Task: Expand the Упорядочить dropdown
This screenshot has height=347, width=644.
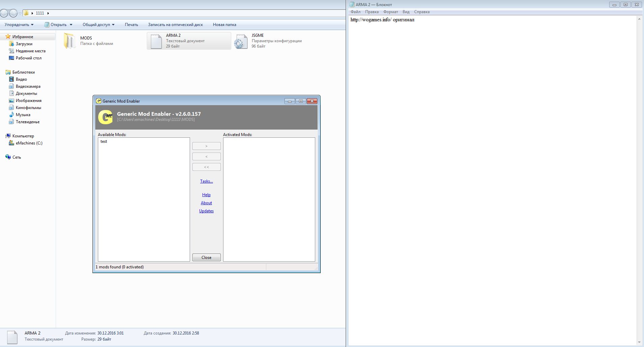Action: [19, 25]
